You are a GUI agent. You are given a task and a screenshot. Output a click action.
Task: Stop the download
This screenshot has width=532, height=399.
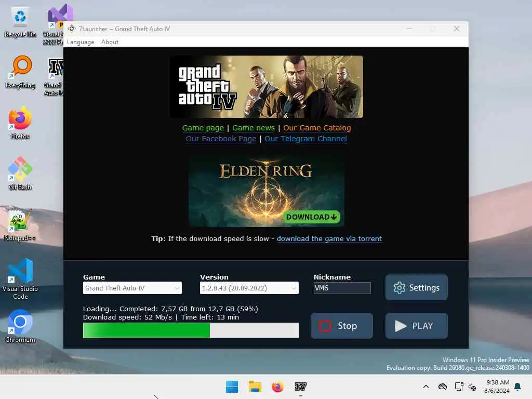click(342, 326)
